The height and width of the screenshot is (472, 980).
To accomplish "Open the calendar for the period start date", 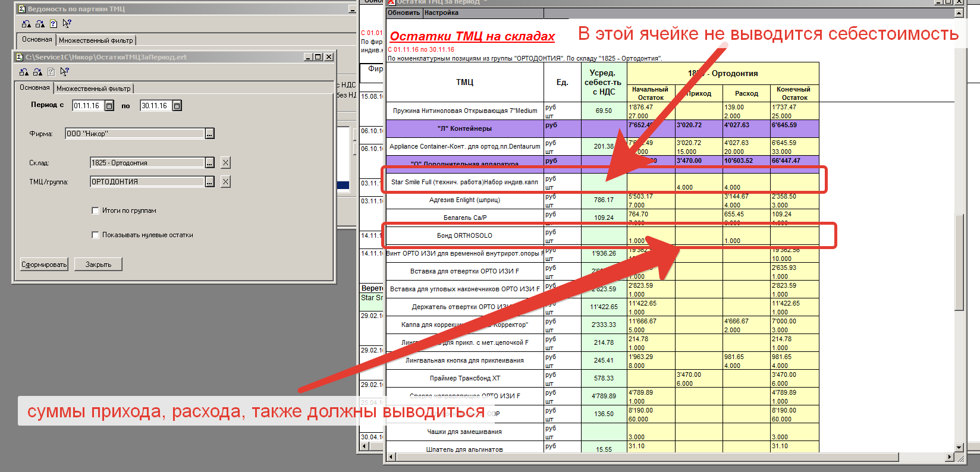I will (x=109, y=106).
